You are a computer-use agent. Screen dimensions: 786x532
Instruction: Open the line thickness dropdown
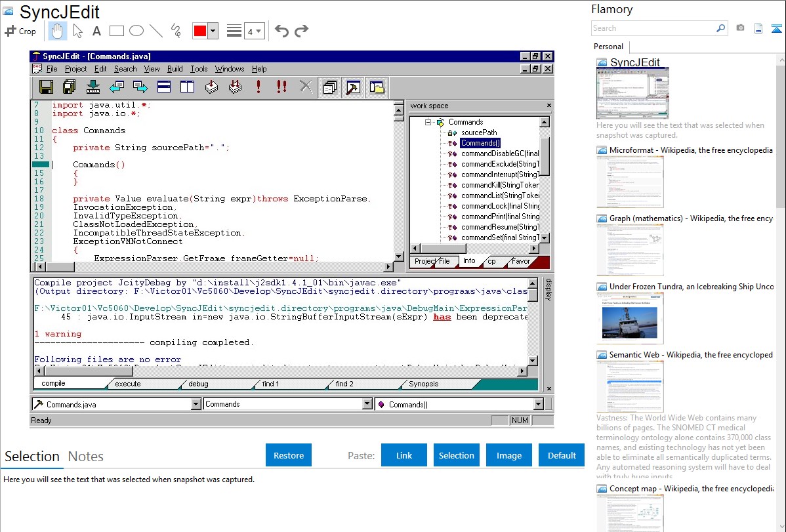pos(254,31)
